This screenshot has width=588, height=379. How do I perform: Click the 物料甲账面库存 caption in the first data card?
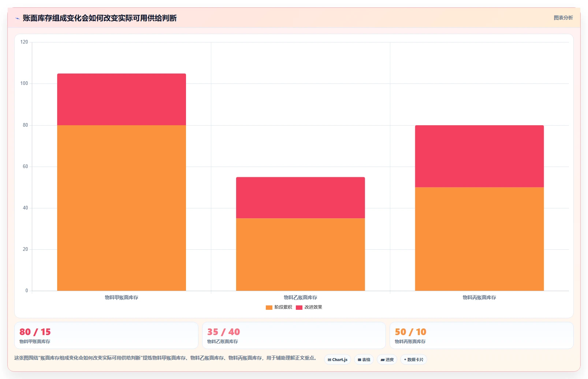35,341
